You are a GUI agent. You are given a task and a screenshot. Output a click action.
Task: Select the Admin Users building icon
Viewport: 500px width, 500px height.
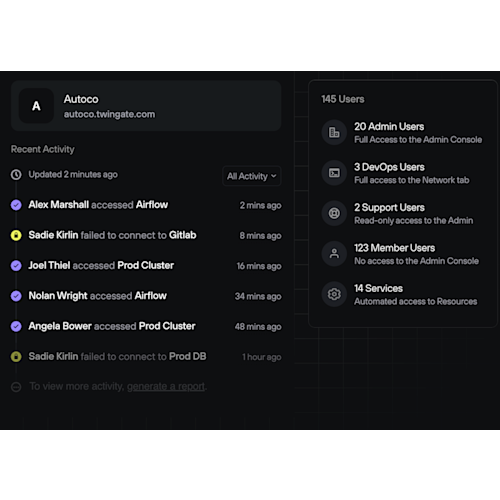334,132
